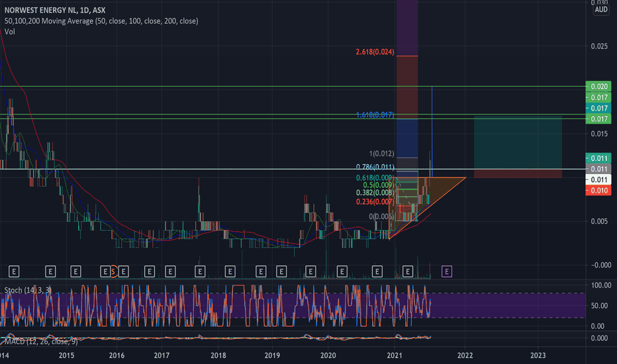The image size is (617, 364).
Task: Click the 2015 label on time axis
Action: pos(66,355)
